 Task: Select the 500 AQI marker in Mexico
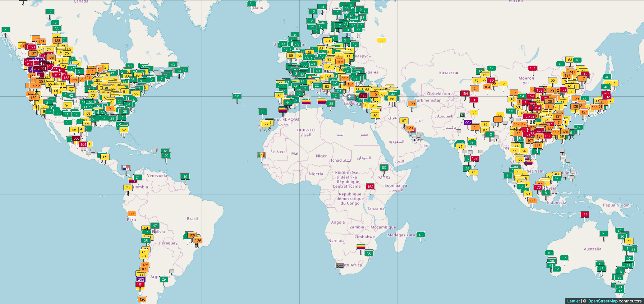76,138
